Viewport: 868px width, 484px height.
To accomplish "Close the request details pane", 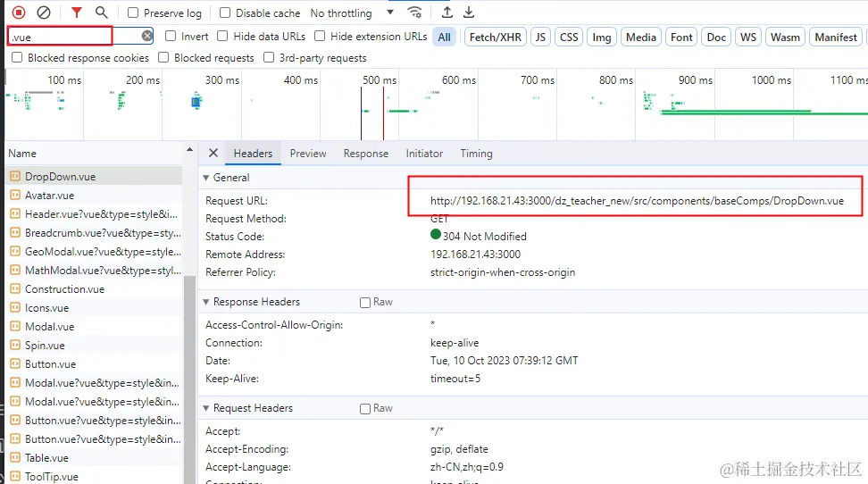I will click(x=213, y=153).
